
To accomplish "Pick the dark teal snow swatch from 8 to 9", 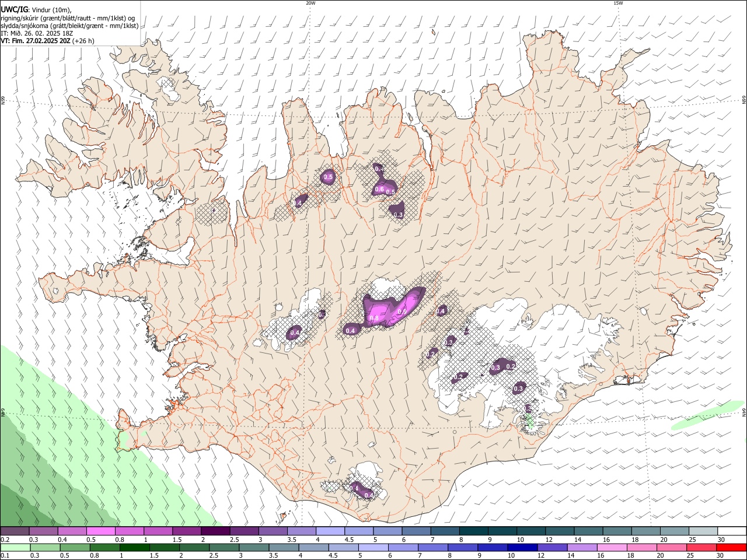I will pos(474,531).
